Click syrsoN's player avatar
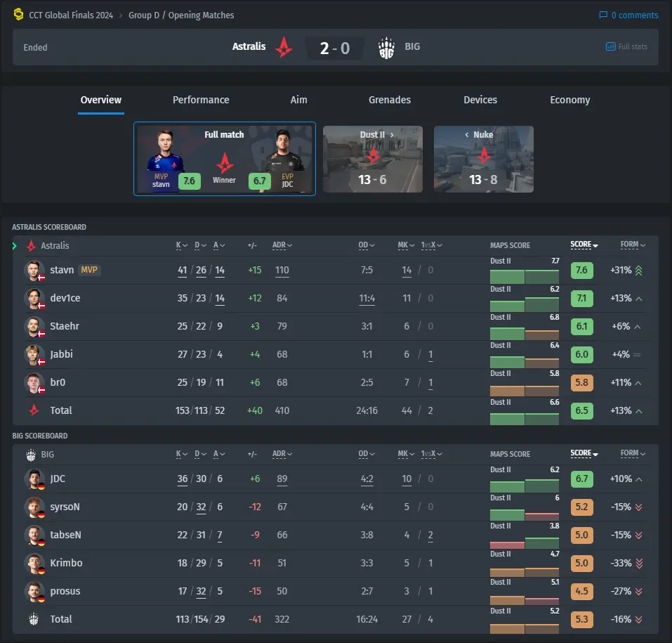672x643 pixels. click(34, 507)
